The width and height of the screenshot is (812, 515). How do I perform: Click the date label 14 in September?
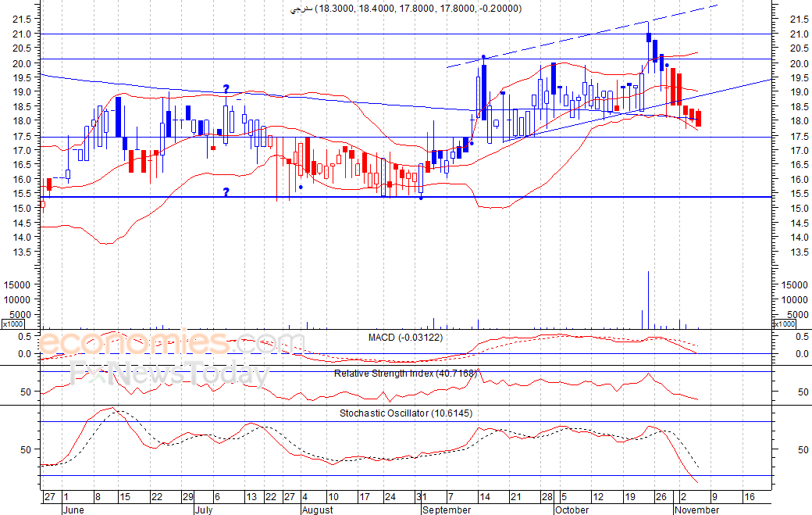485,497
